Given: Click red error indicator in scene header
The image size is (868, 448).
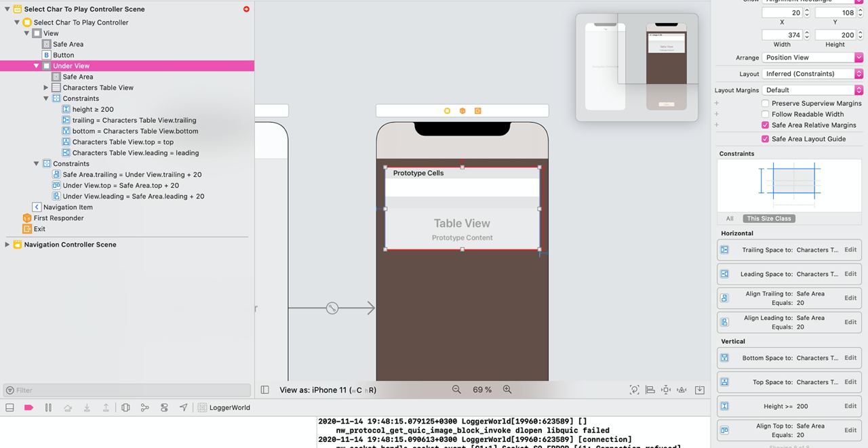Looking at the screenshot, I should click(x=246, y=9).
